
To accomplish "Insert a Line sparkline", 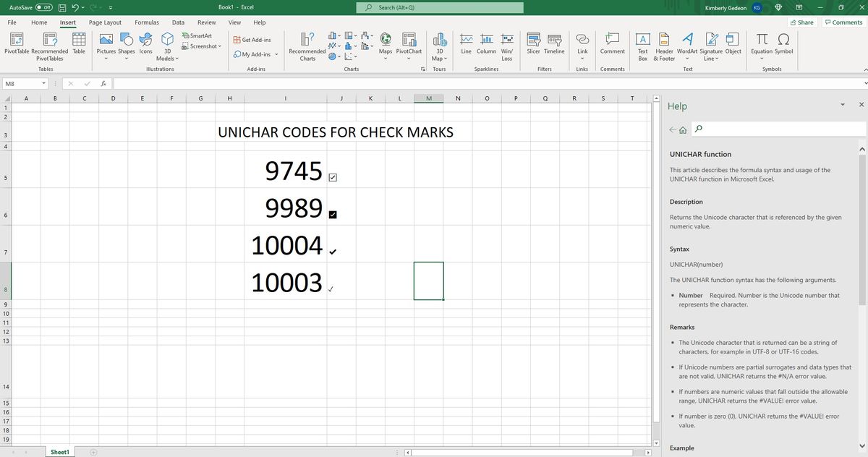I will [x=467, y=43].
